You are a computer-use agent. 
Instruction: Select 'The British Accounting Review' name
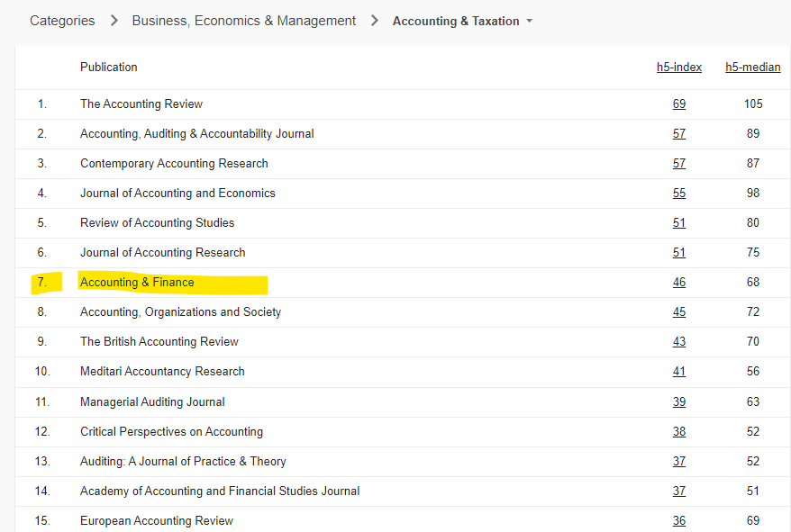point(159,342)
